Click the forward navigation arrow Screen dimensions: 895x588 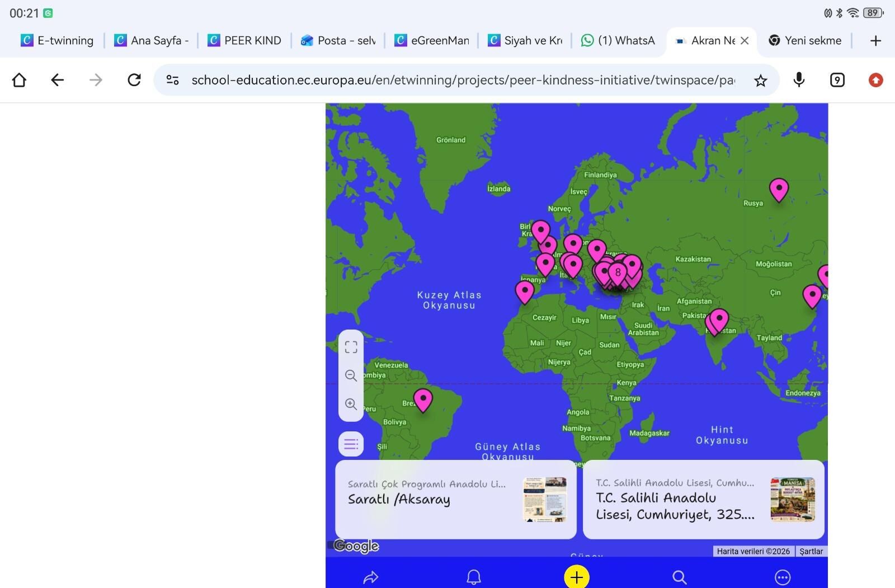(x=96, y=80)
